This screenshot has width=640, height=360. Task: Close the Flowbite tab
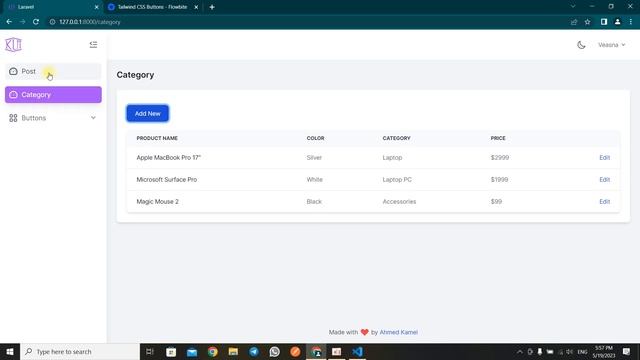point(196,7)
